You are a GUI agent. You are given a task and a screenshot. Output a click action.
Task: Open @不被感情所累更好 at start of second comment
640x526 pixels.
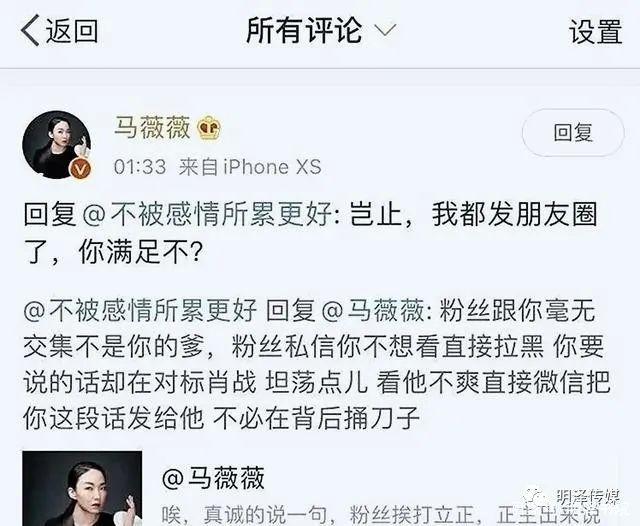tap(140, 311)
